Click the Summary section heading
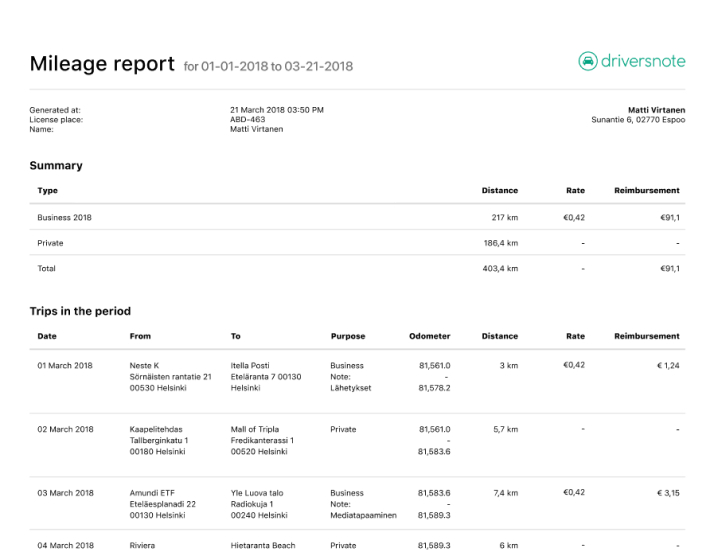The width and height of the screenshot is (714, 550). pyautogui.click(x=56, y=165)
